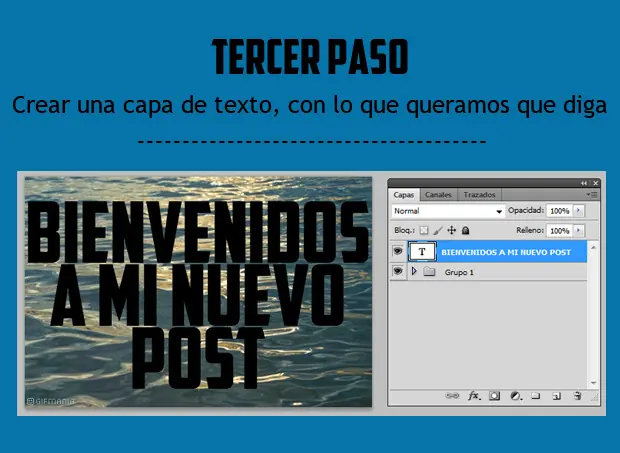
Task: Open the Relleno slider arrow
Action: click(x=578, y=230)
